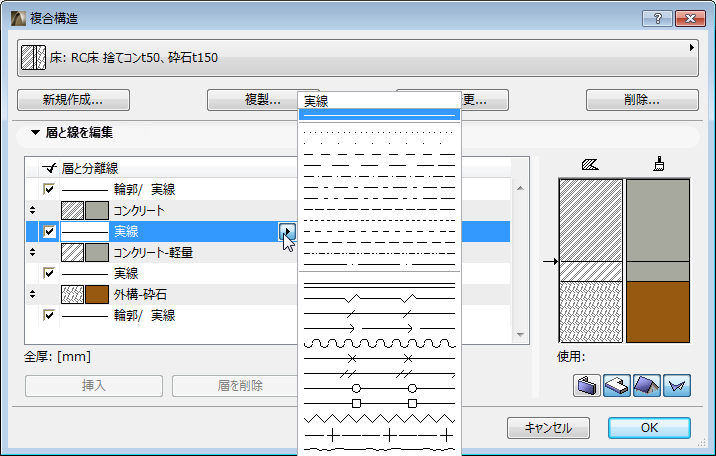Click line preview in selected 実線 row

click(85, 231)
